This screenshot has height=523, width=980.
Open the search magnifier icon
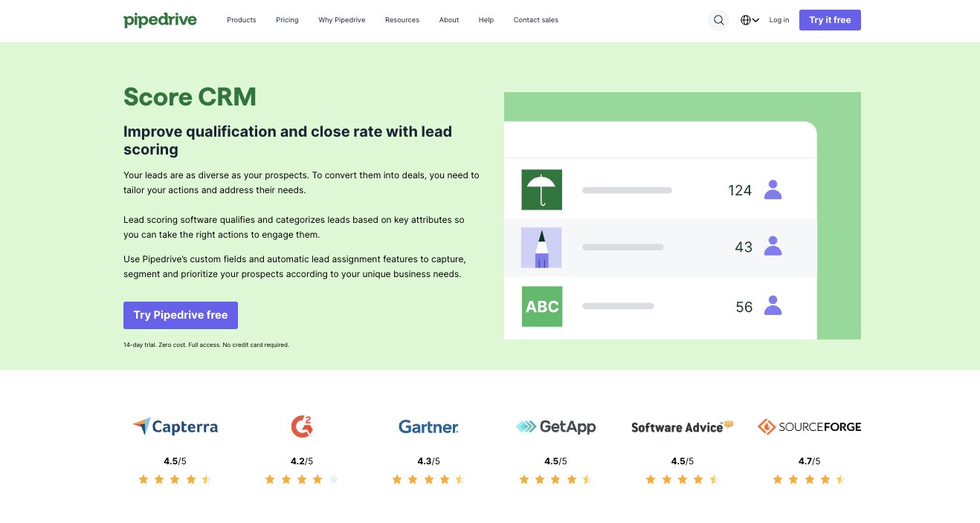(x=719, y=20)
